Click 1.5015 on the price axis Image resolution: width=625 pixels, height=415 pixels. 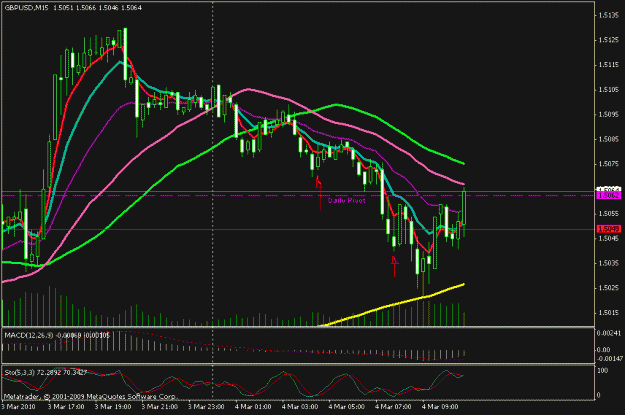609,313
